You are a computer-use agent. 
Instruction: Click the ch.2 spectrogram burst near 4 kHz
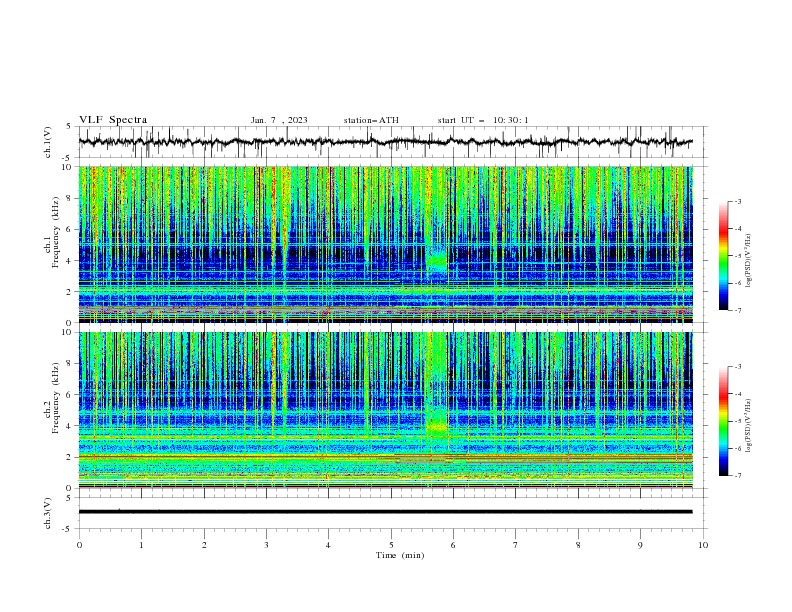437,427
